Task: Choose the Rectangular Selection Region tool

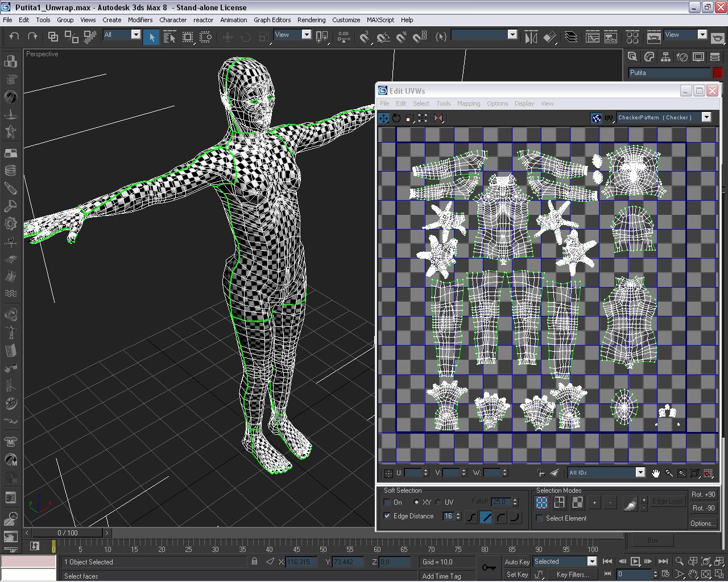Action: [x=188, y=37]
